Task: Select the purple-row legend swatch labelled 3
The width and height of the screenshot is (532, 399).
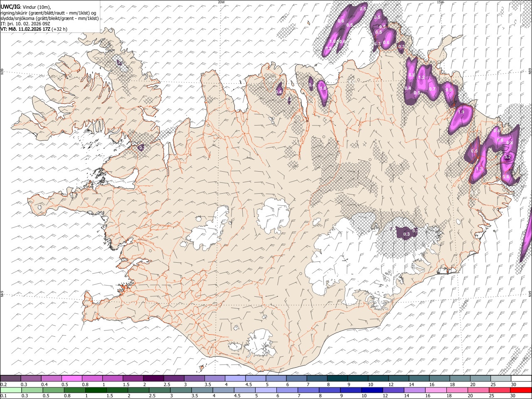Action: 194,378
